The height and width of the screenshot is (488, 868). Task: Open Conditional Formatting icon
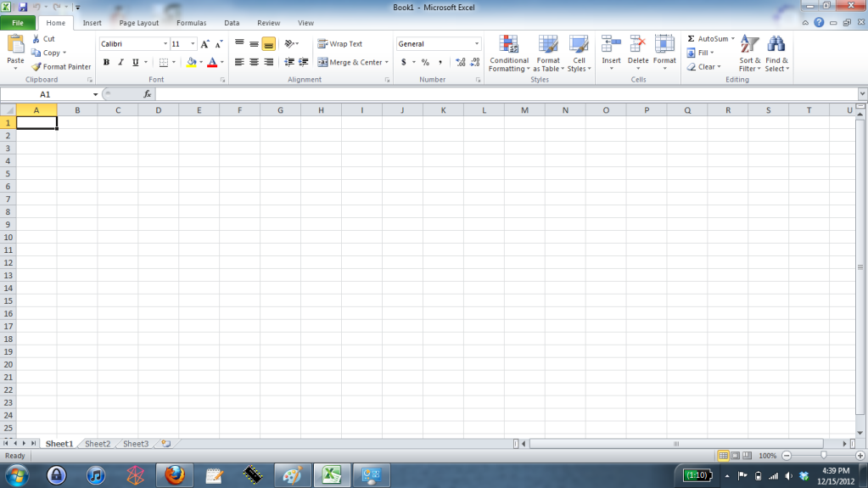(509, 44)
